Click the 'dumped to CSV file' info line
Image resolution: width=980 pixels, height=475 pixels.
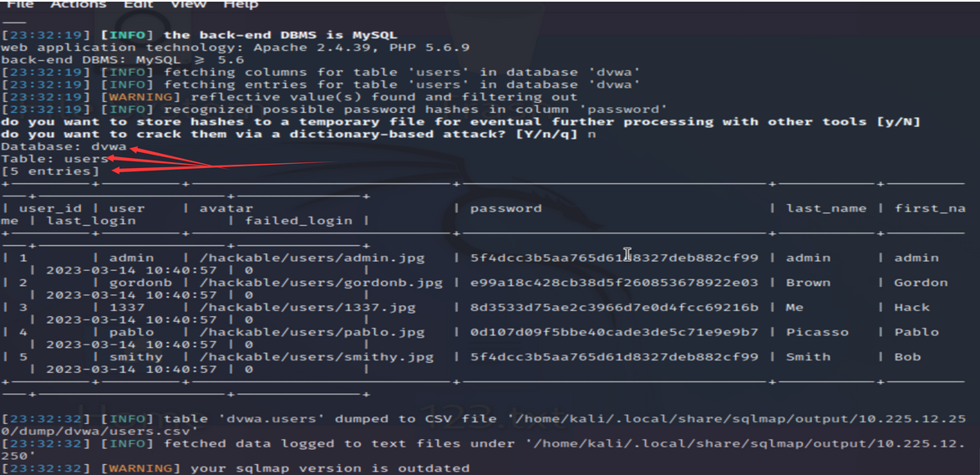click(x=483, y=424)
